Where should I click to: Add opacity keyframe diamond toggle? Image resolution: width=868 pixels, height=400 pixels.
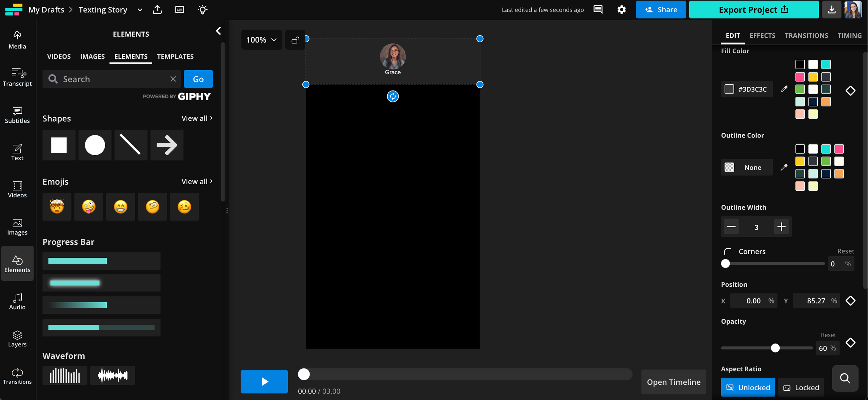point(850,342)
